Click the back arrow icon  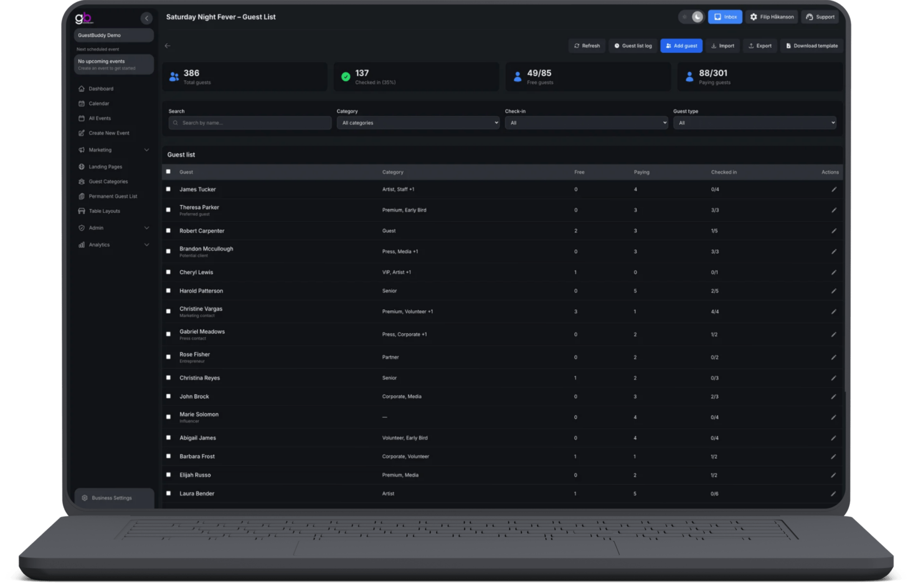tap(168, 46)
